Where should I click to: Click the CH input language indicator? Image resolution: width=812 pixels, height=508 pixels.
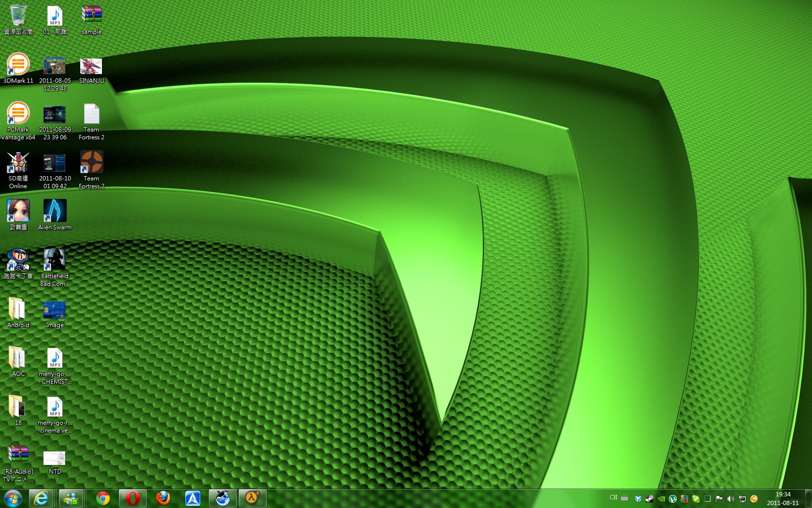(613, 497)
